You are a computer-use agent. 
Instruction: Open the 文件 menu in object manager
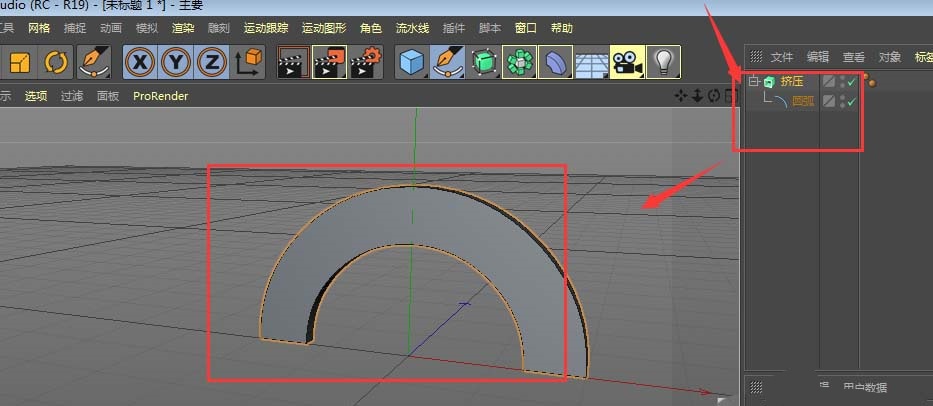pos(781,57)
